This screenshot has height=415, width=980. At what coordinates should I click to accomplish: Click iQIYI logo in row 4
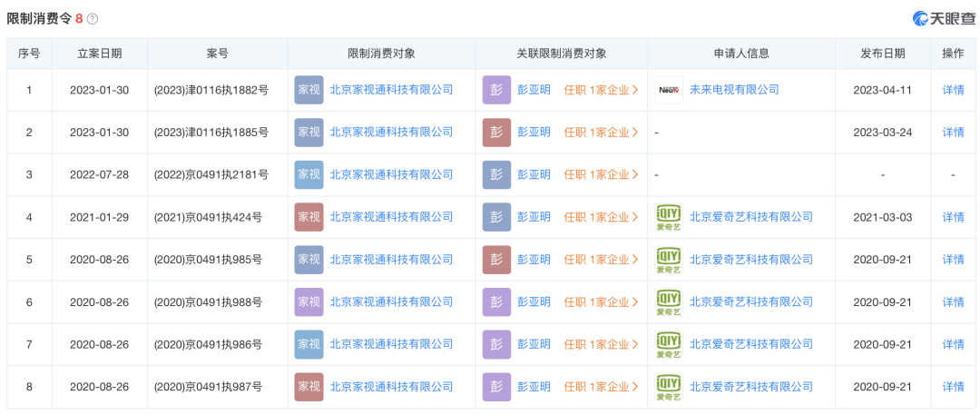coord(669,217)
